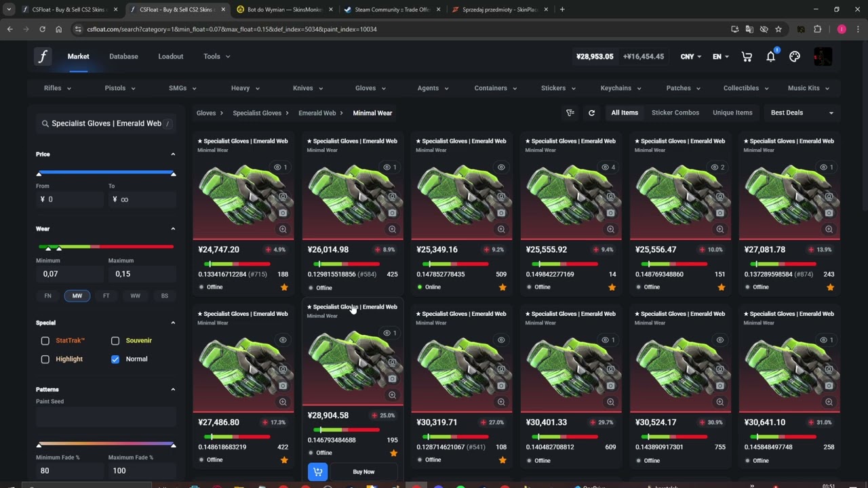The image size is (868, 488).
Task: Open the browser extensions puzzle icon
Action: (817, 29)
